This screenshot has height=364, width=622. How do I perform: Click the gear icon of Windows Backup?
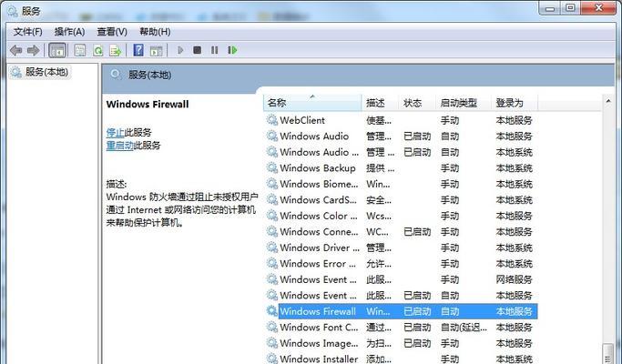(x=272, y=167)
